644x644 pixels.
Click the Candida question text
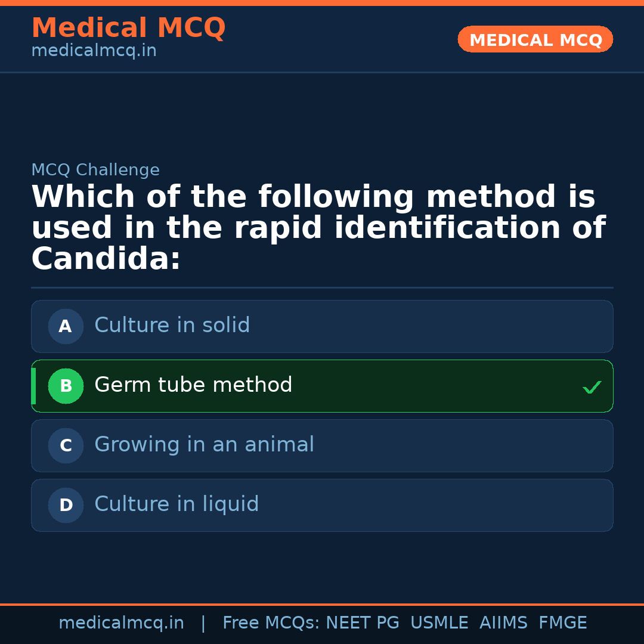318,228
